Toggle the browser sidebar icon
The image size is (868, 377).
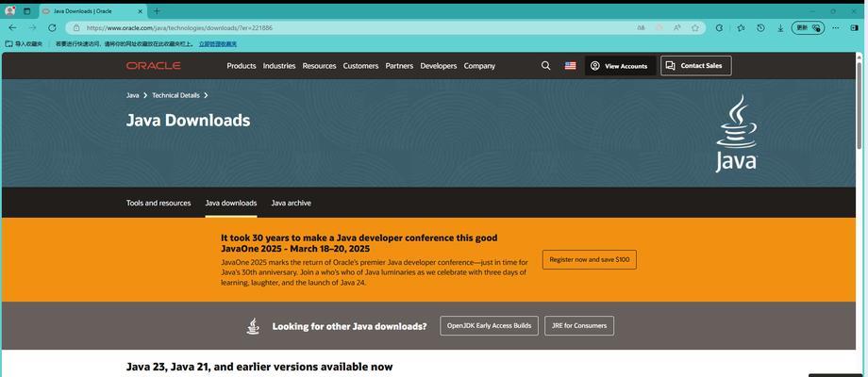(855, 27)
